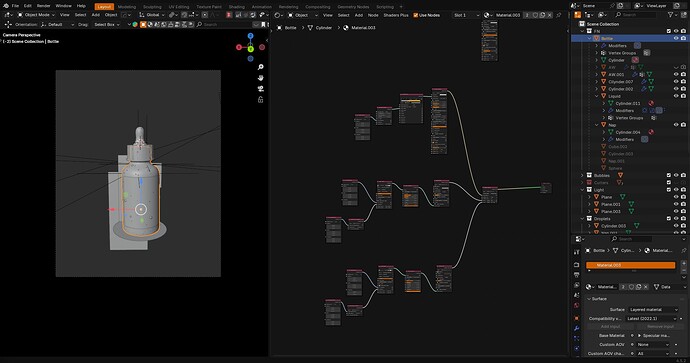This screenshot has width=690, height=363.
Task: Open the Slot 1 dropdown
Action: (x=466, y=15)
